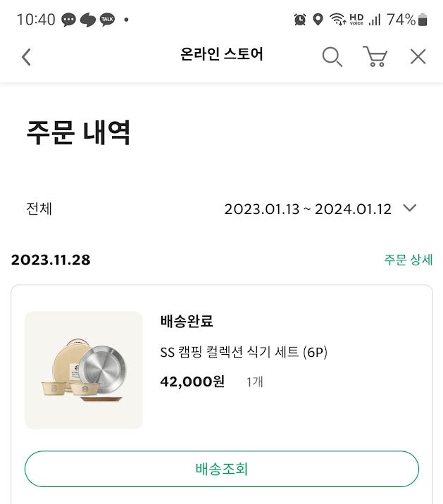Tap the 배송완료 delivery status label
The image size is (443, 504).
187,322
